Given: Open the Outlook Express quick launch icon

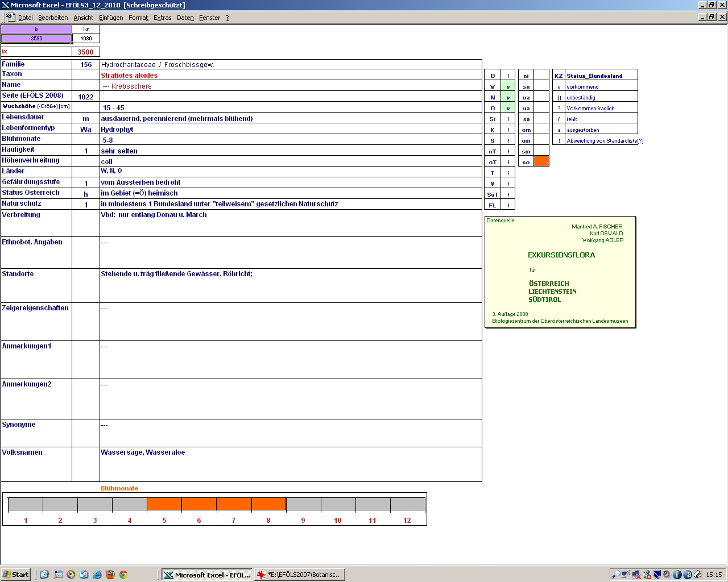Looking at the screenshot, I should click(x=84, y=575).
